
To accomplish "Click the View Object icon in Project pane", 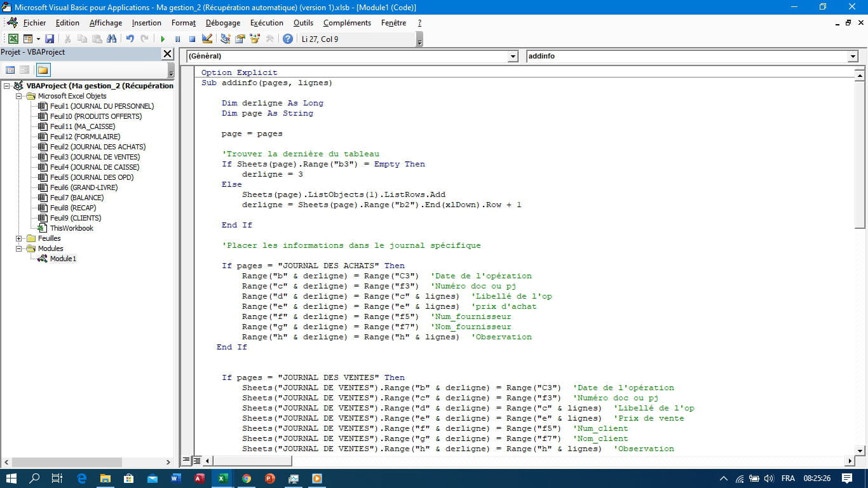I will [25, 70].
